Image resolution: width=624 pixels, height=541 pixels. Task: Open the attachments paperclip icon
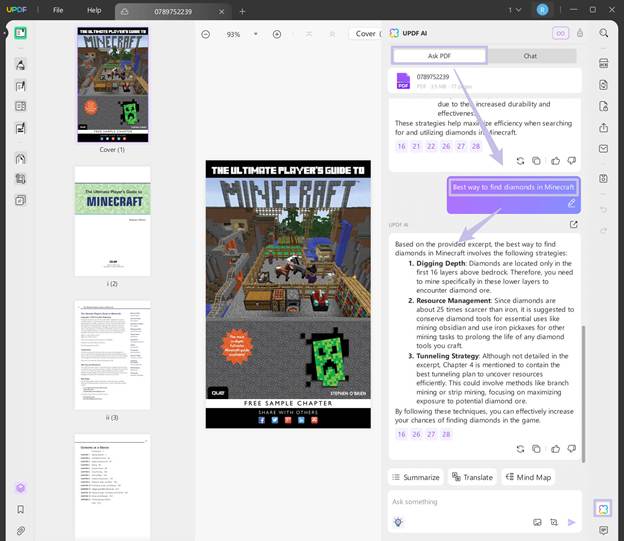[x=20, y=530]
